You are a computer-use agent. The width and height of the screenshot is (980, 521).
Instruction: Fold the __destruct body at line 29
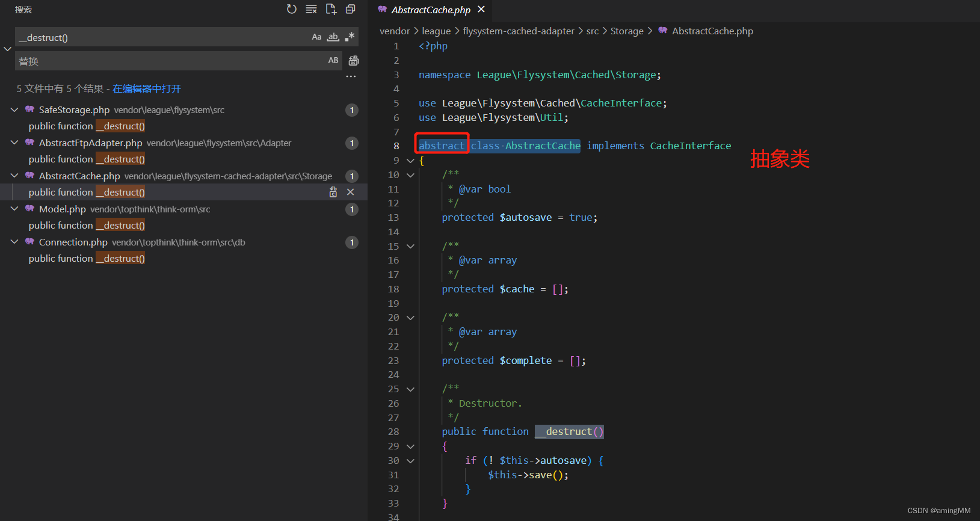410,446
